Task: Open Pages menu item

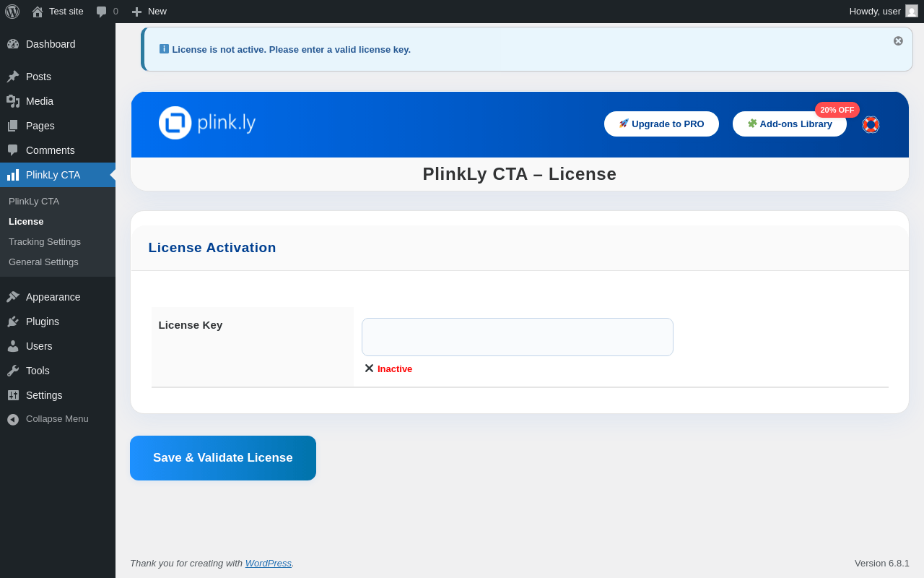Action: pyautogui.click(x=58, y=126)
